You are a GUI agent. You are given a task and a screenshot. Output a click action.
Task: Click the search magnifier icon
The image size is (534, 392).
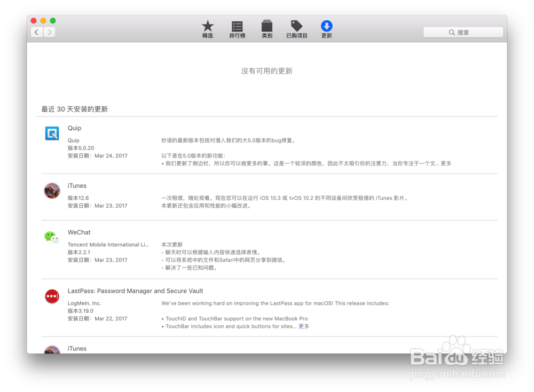(x=452, y=33)
